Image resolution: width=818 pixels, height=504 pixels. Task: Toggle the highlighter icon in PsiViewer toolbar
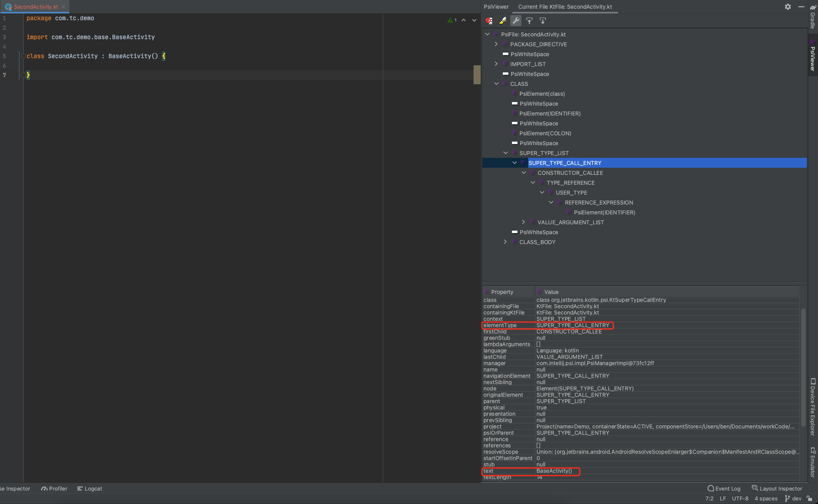tap(502, 21)
